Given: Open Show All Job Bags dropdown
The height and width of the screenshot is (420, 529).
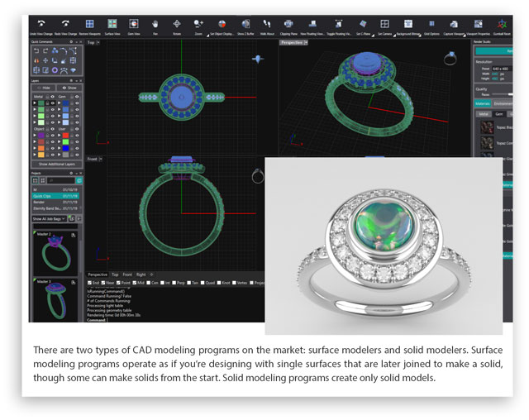Looking at the screenshot, I should point(50,219).
